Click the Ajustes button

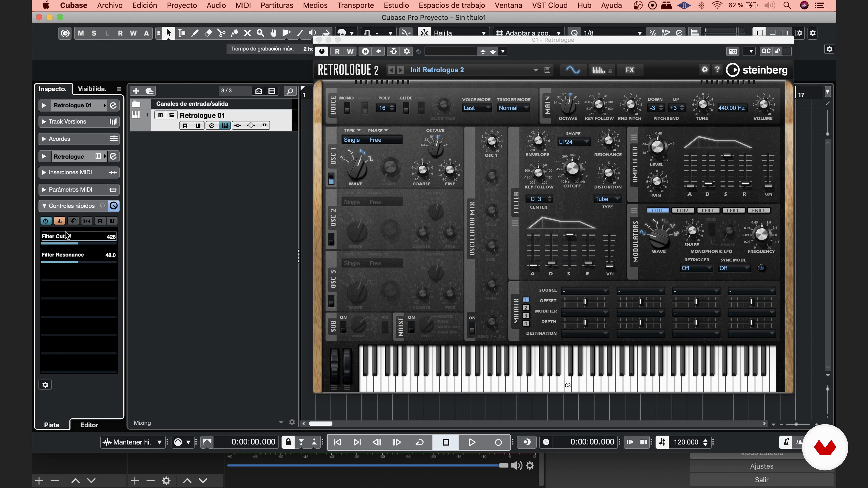click(762, 466)
